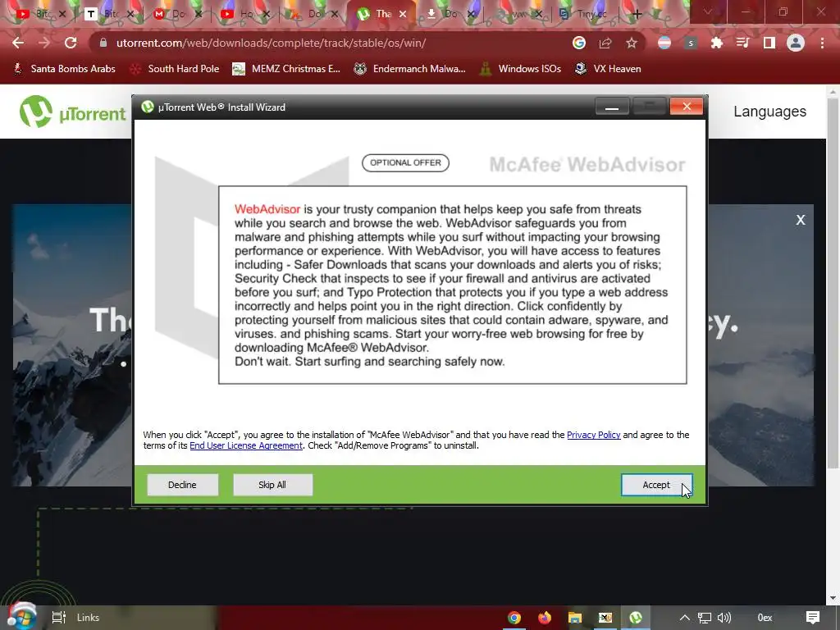The image size is (840, 630).
Task: Open the Santa Bombs Arabs bookmark
Action: point(64,69)
